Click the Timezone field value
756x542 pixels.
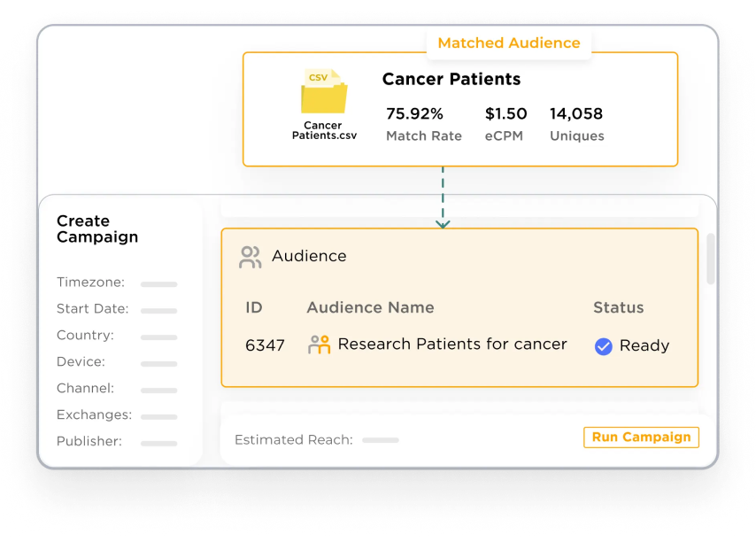coord(159,284)
